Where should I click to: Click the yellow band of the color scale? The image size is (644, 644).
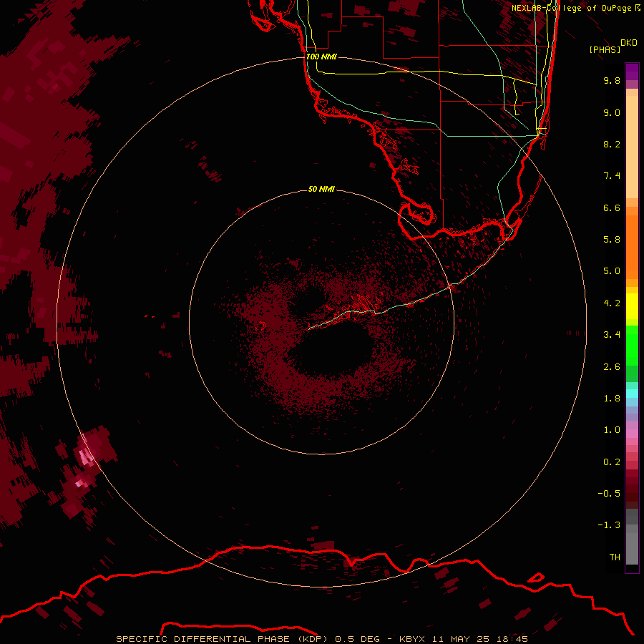(x=632, y=306)
